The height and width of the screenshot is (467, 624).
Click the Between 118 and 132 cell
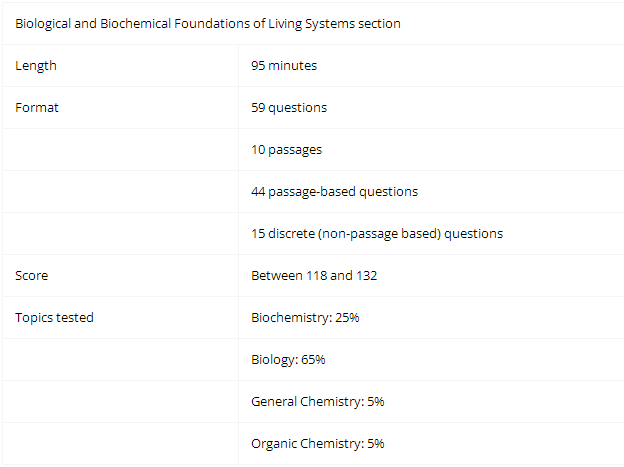click(x=431, y=276)
